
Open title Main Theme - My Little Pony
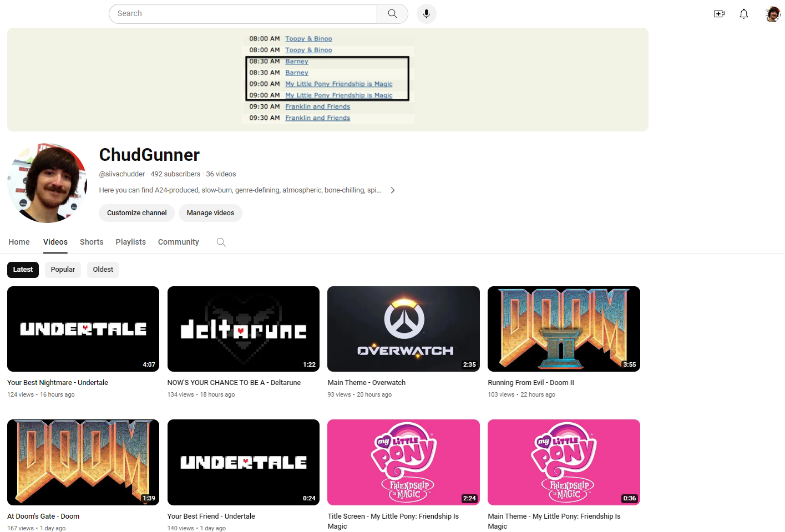pos(554,521)
